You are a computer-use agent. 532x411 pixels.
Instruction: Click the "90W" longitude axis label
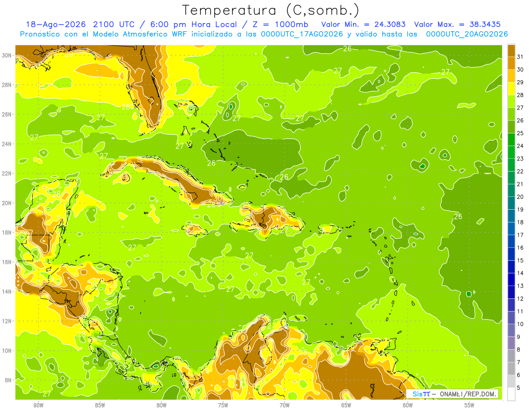(38, 405)
